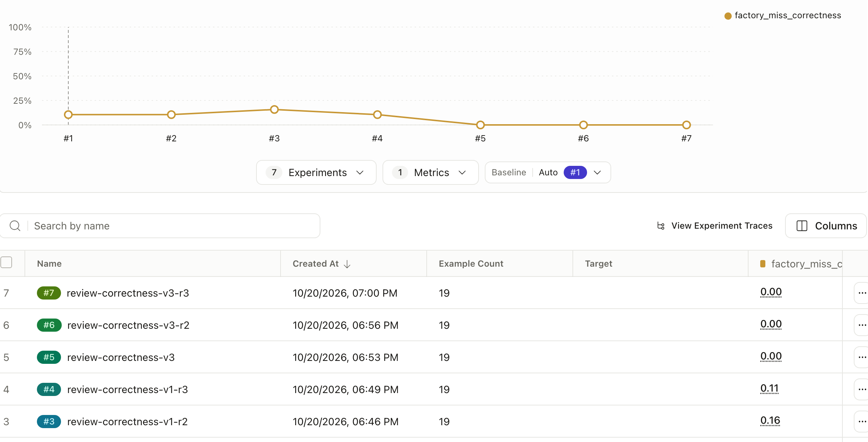Open row actions for review-correctness-v3-r3
The height and width of the screenshot is (442, 868).
coord(862,293)
